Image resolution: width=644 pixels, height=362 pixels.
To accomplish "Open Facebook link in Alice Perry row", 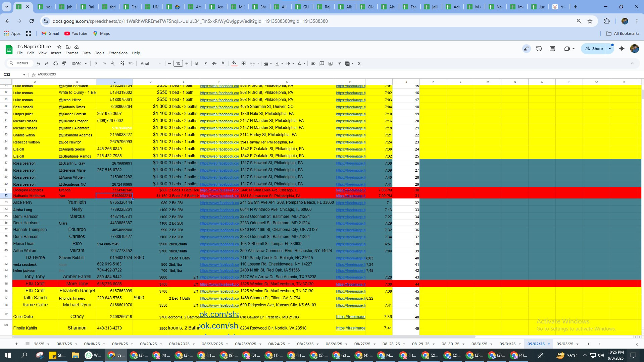I will (x=219, y=203).
